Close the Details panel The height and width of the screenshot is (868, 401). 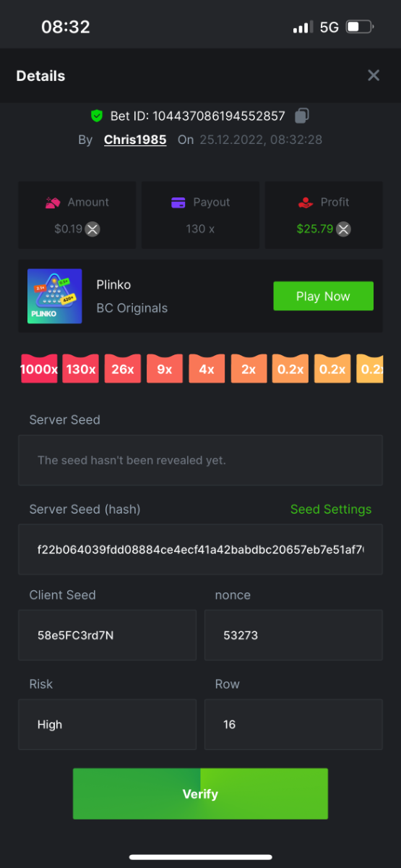(x=374, y=75)
